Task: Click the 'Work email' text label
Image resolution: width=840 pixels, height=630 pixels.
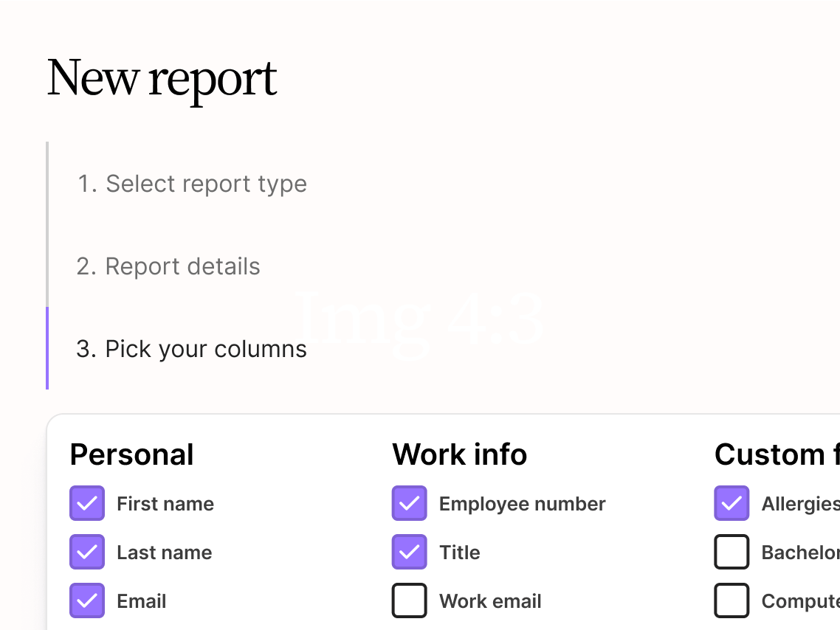Action: (490, 601)
